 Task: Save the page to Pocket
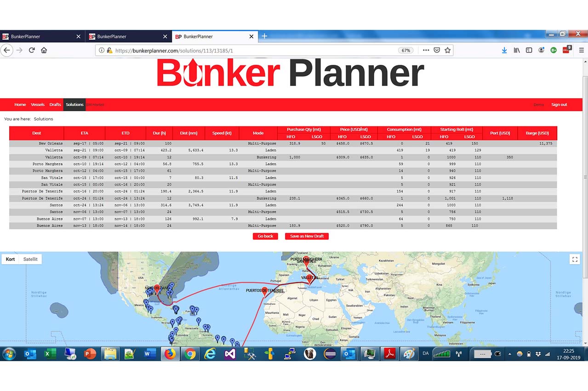[437, 50]
